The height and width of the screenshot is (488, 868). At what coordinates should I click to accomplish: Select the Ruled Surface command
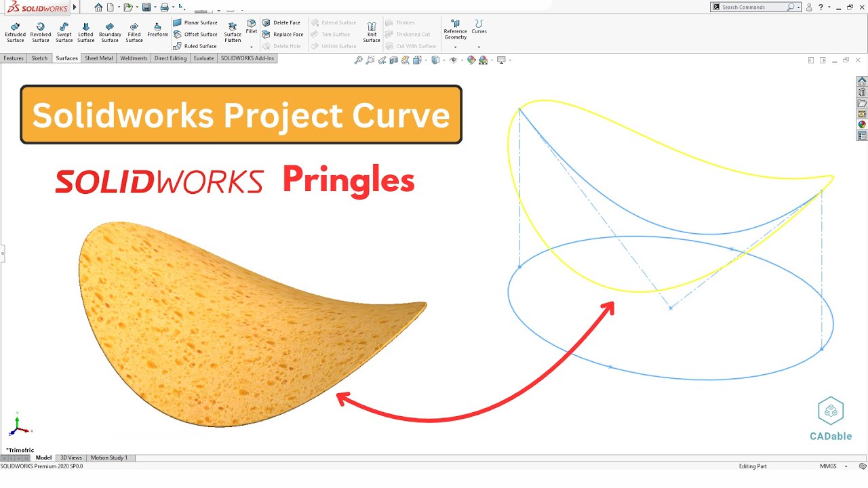[x=195, y=46]
